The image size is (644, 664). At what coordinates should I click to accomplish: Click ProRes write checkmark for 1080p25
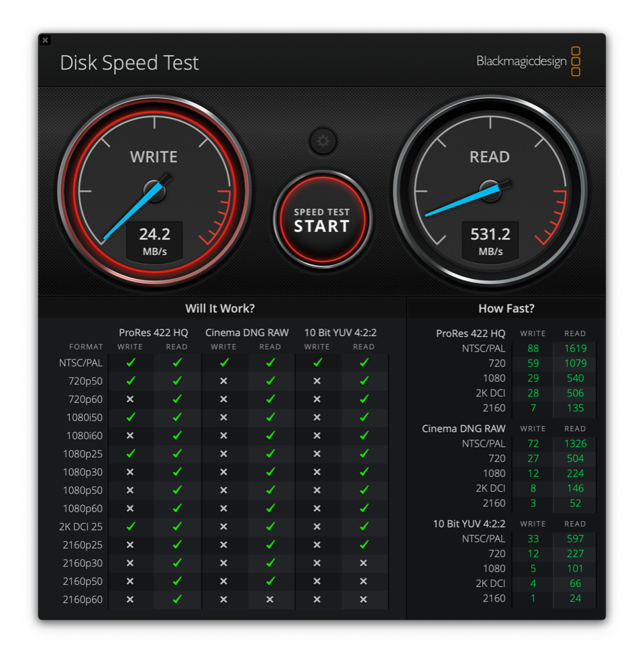(131, 453)
